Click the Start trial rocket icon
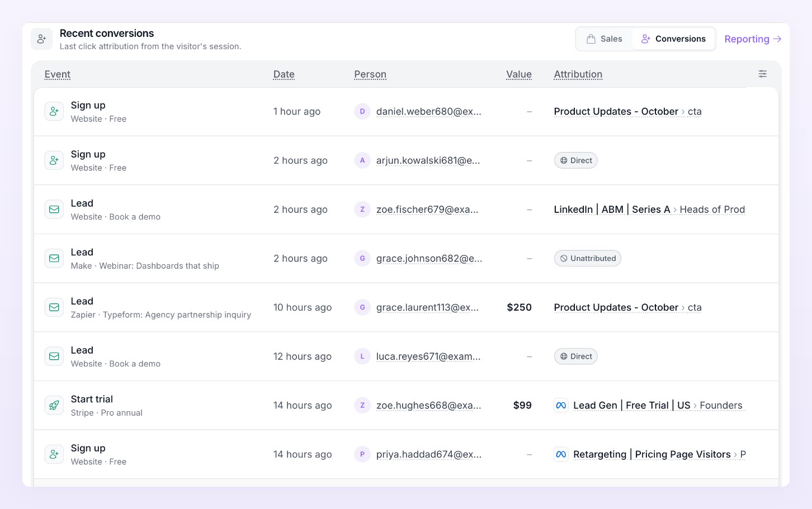Screen dimensions: 812x509 (54, 406)
